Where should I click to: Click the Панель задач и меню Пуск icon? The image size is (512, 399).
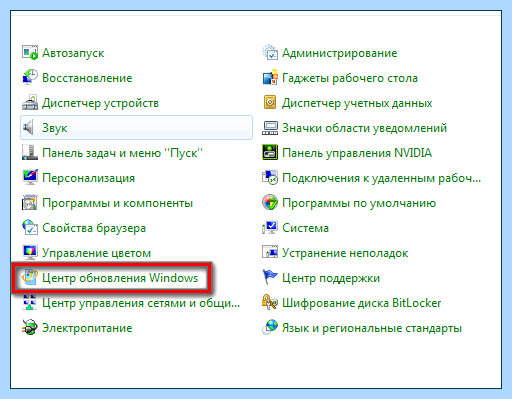[x=30, y=153]
